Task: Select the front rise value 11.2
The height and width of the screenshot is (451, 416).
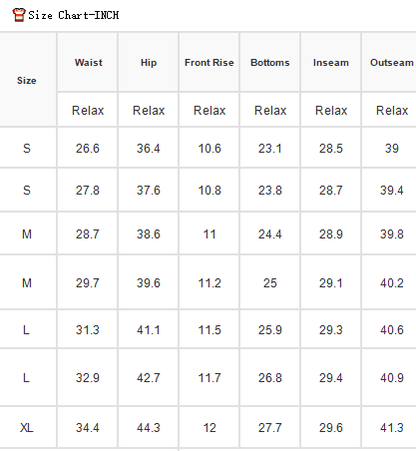Action: coord(209,283)
